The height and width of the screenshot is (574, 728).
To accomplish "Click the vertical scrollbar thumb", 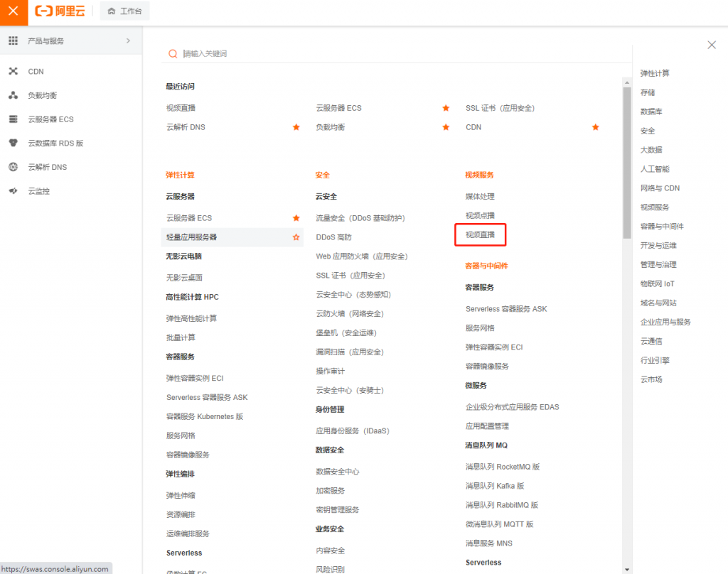I will coord(627,163).
